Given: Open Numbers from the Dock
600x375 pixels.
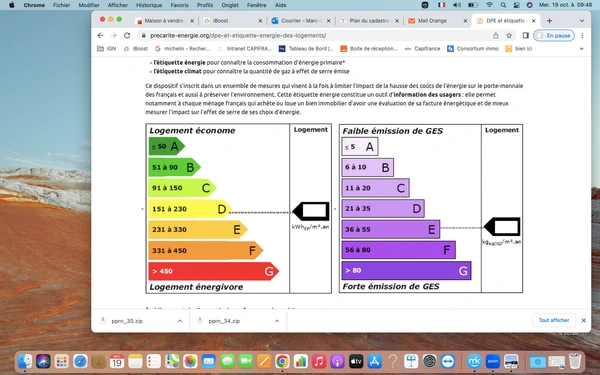Looking at the screenshot, I should tap(300, 361).
